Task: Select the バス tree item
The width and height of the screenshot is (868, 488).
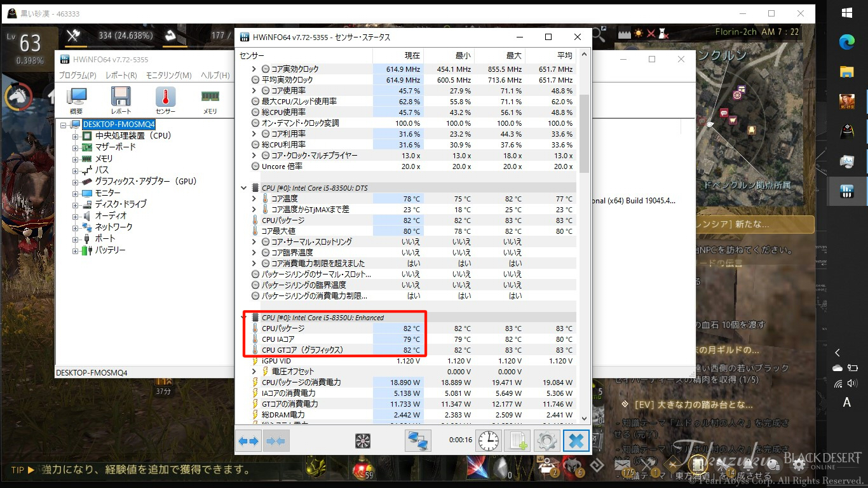Action: (102, 170)
